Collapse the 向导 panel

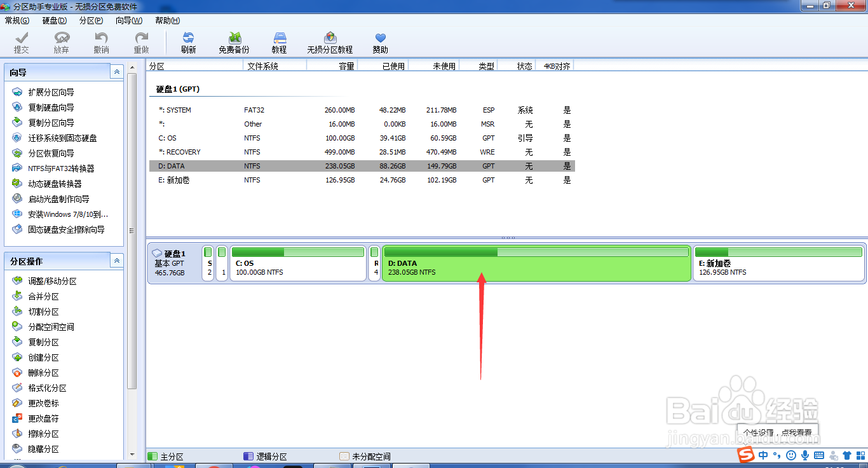click(116, 72)
